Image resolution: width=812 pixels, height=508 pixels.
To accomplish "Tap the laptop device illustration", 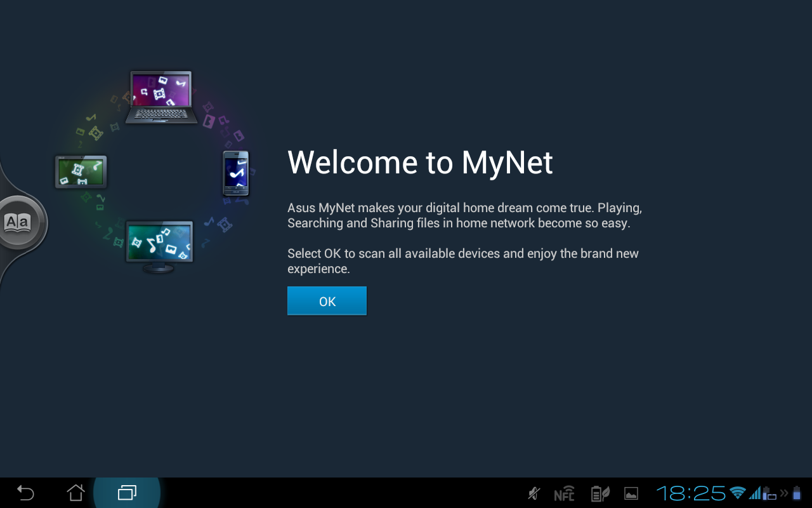I will pos(161,97).
